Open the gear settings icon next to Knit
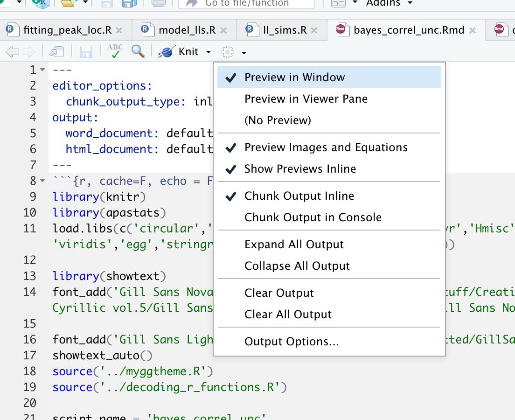The width and height of the screenshot is (515, 420). click(x=228, y=52)
